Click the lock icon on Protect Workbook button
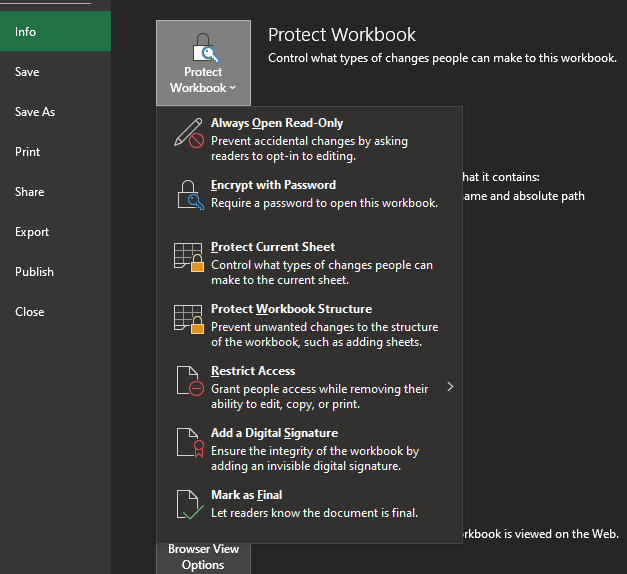Screen dimensions: 627x574 click(x=203, y=46)
